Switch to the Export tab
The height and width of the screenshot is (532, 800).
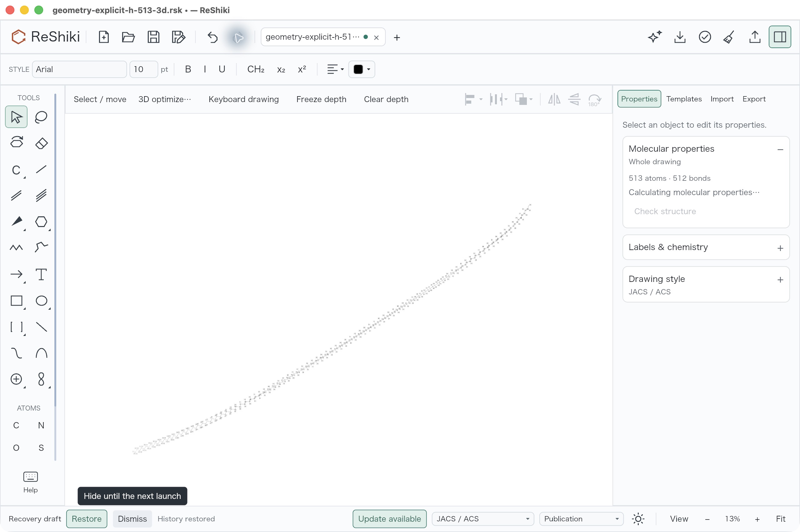point(753,99)
